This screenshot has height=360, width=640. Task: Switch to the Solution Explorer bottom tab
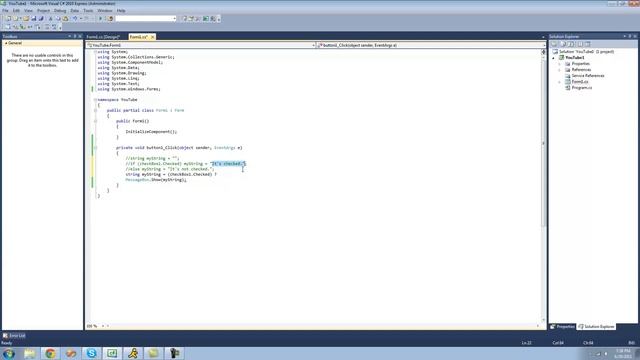(x=596, y=327)
